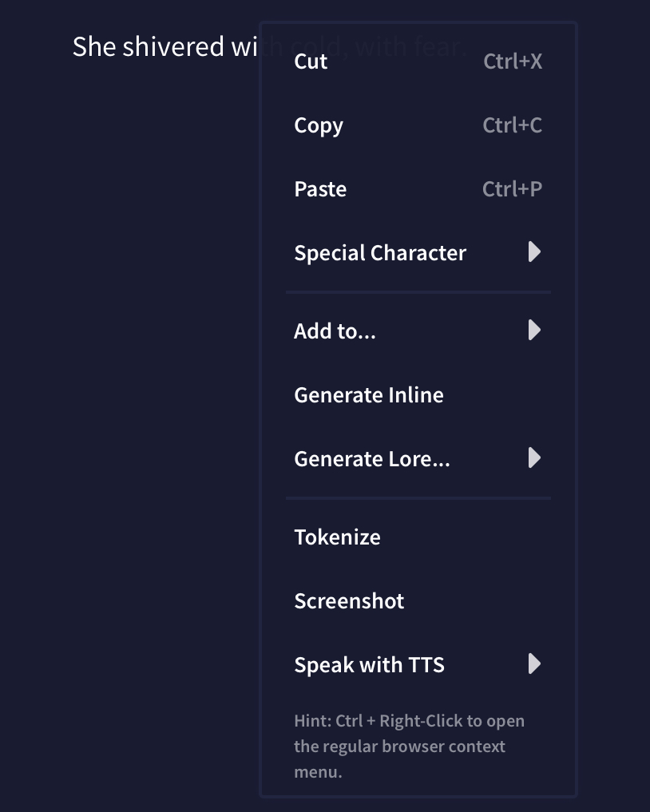The width and height of the screenshot is (650, 812).
Task: Click the arrow beside Generate Lore...
Action: 534,458
